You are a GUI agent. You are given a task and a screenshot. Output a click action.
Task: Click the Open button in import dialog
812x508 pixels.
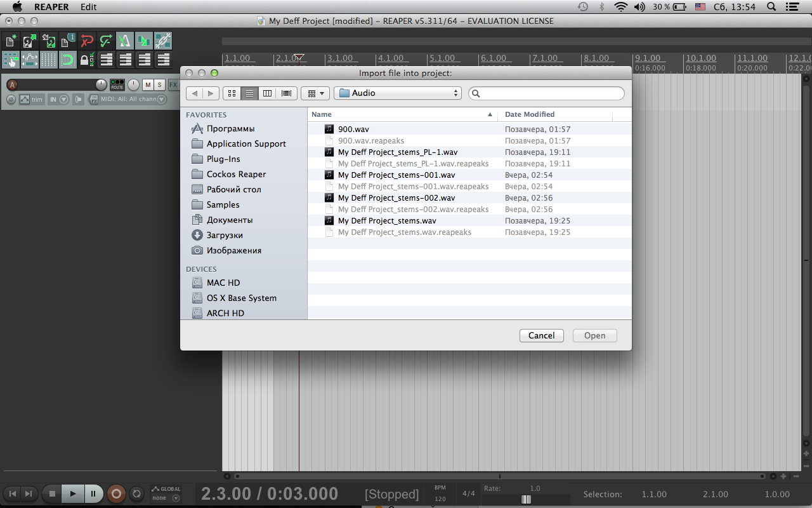coord(595,335)
